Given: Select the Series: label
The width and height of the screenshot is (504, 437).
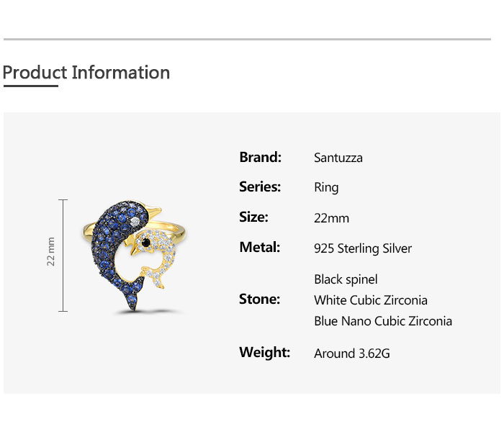Looking at the screenshot, I should click(260, 187).
